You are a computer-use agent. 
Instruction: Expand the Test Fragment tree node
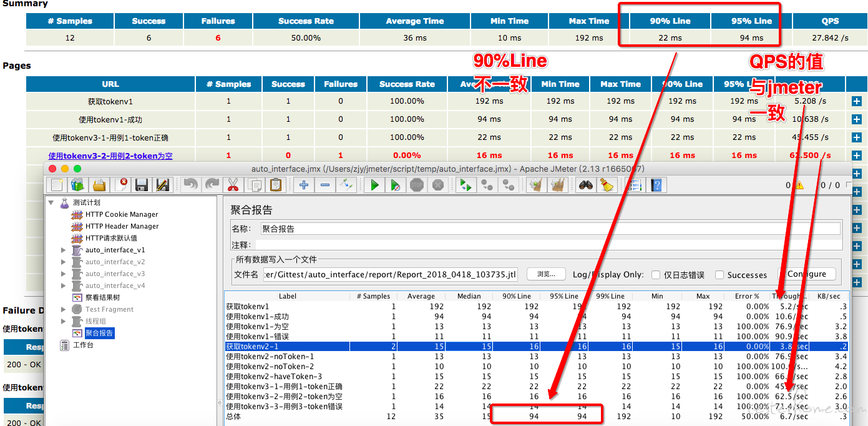click(x=64, y=309)
